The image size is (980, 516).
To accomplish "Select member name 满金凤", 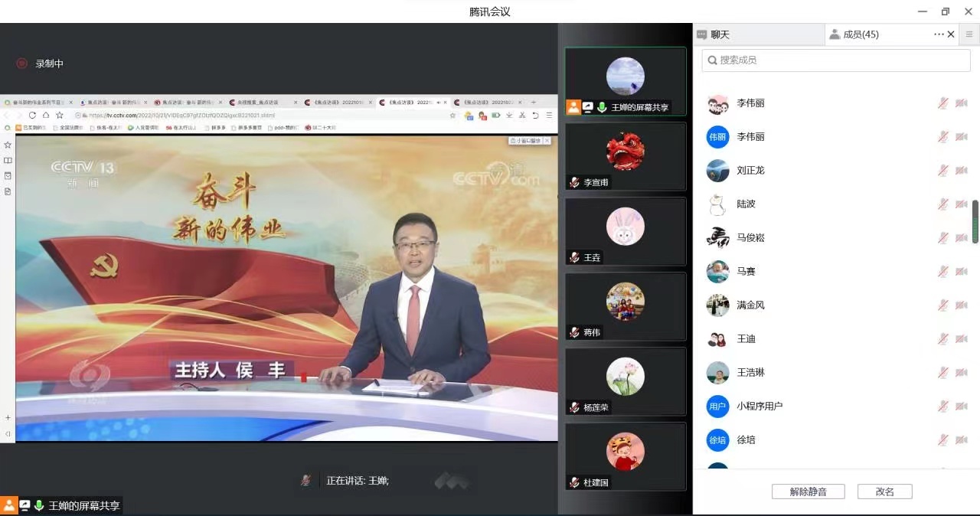I will pos(750,305).
